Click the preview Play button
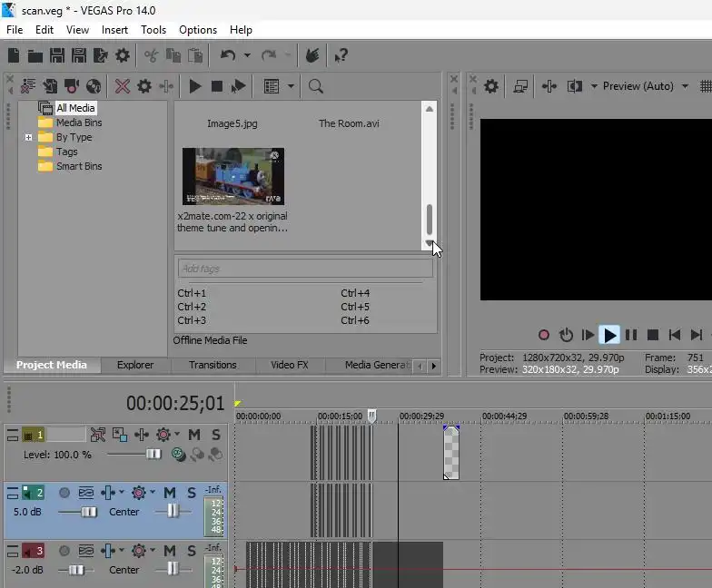Image resolution: width=712 pixels, height=588 pixels. coord(609,336)
